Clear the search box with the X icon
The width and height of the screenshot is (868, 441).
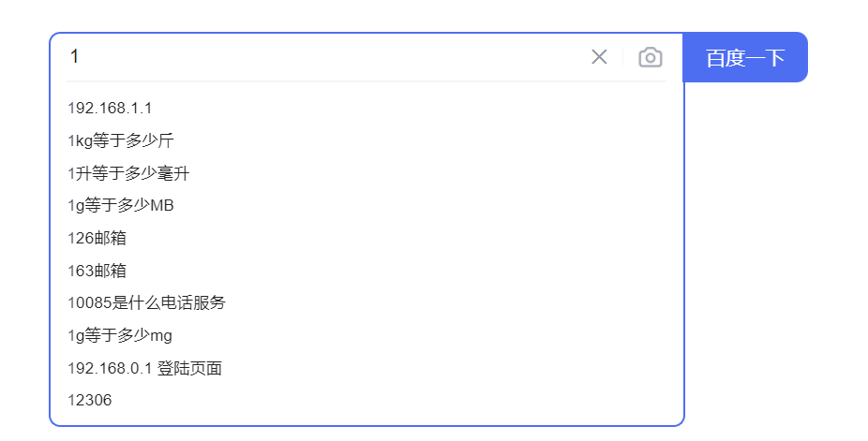[x=599, y=57]
